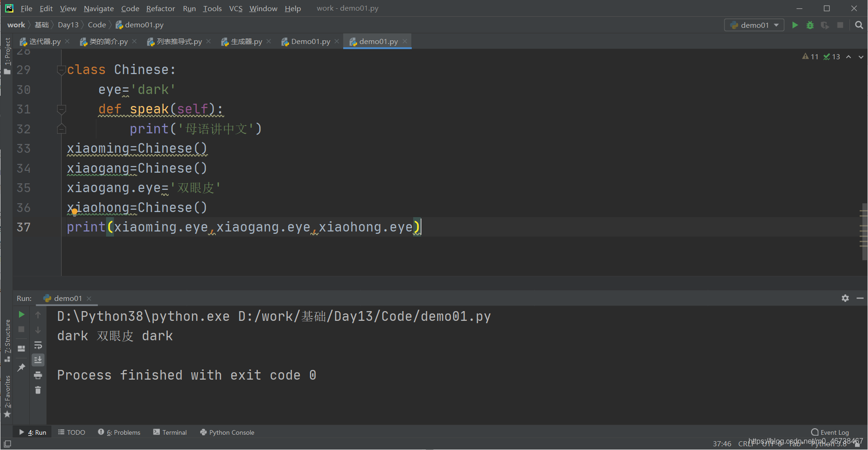Open the Project tool window sidebar tab
The width and height of the screenshot is (868, 450).
click(x=7, y=56)
